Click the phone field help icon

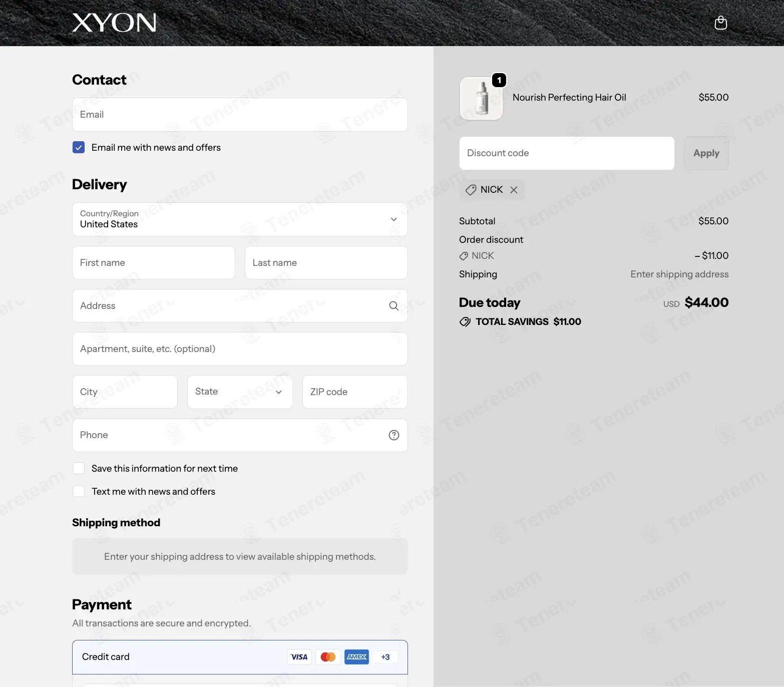pos(394,435)
